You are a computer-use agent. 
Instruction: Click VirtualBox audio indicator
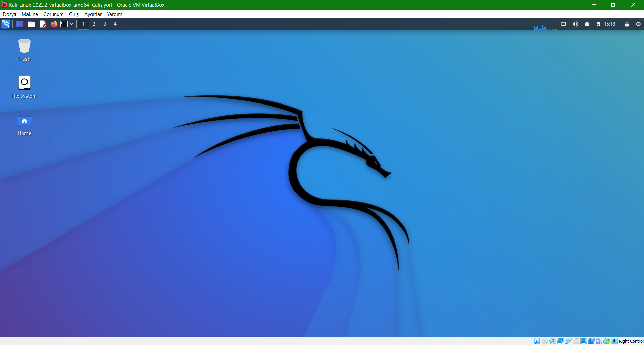point(553,341)
